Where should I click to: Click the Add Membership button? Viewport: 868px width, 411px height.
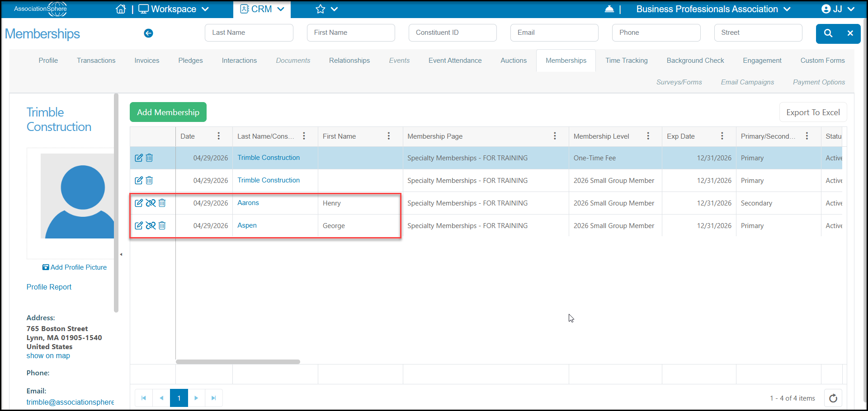168,112
